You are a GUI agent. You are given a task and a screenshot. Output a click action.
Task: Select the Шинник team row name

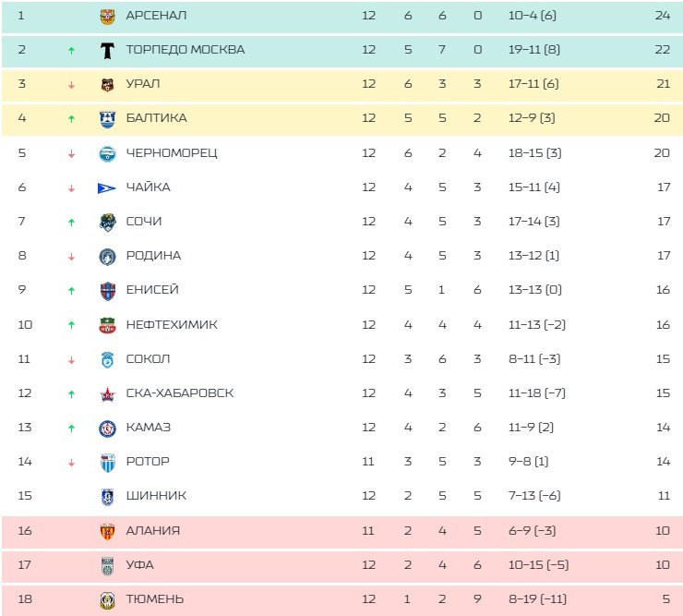coord(156,496)
